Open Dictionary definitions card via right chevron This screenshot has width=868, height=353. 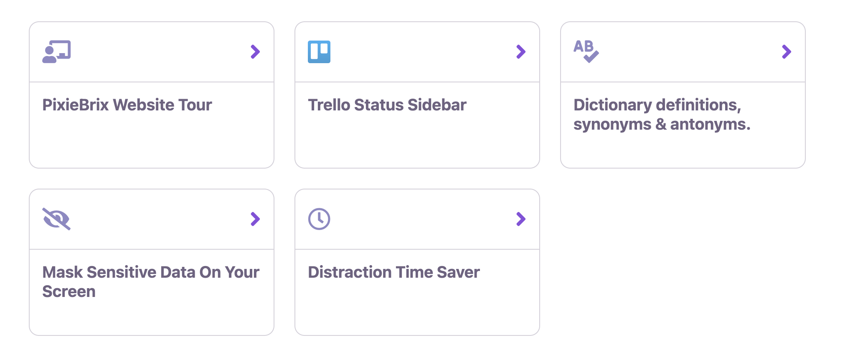click(x=787, y=52)
